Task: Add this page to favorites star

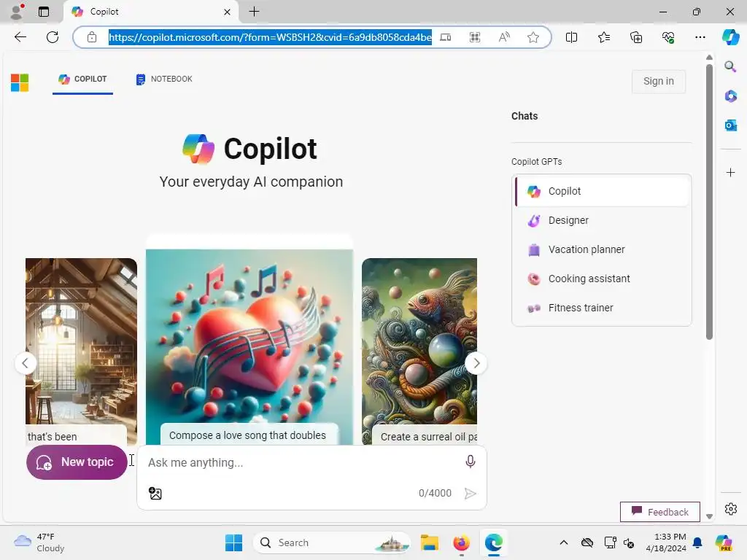Action: tap(533, 37)
